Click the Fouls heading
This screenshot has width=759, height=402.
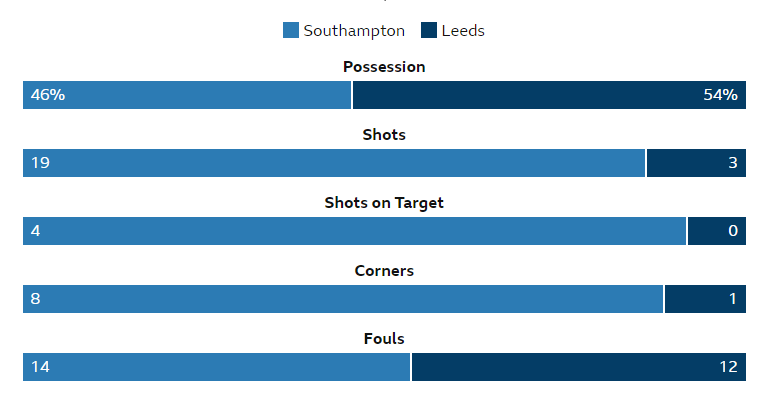384,339
